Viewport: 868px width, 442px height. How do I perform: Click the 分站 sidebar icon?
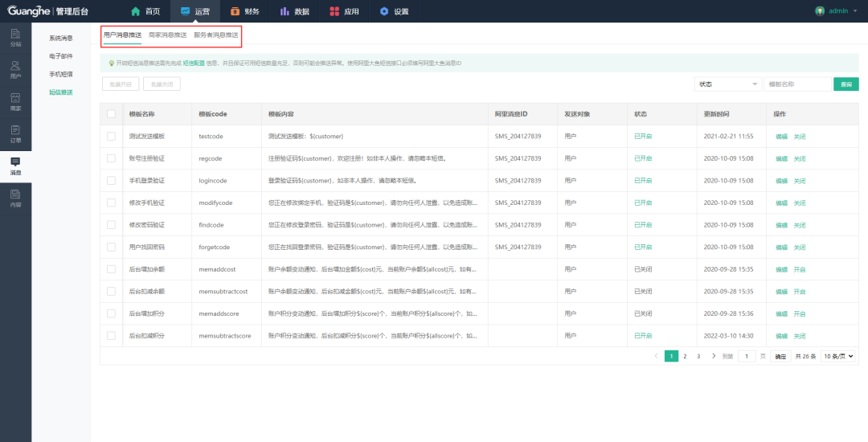15,34
